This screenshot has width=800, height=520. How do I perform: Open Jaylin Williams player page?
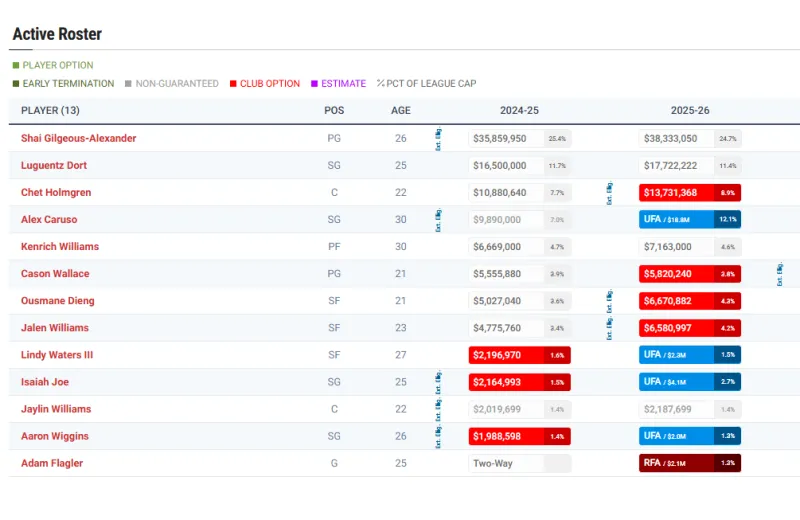[56, 409]
